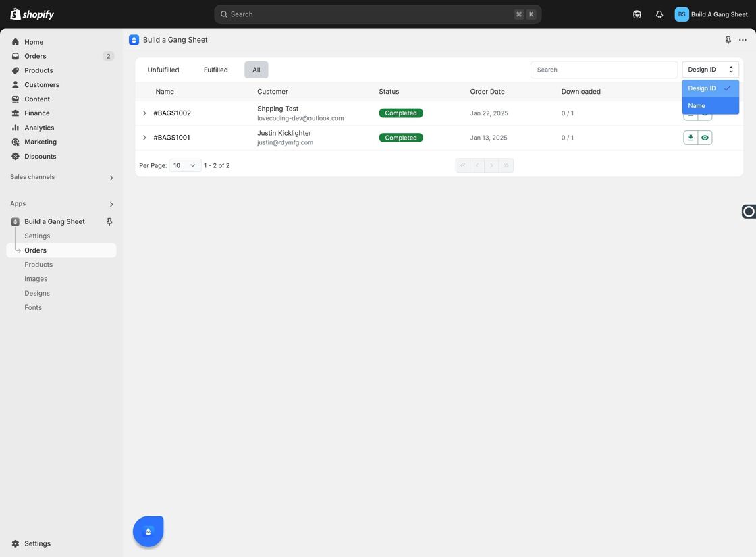The width and height of the screenshot is (756, 557).
Task: Go to previous page button
Action: click(x=477, y=165)
